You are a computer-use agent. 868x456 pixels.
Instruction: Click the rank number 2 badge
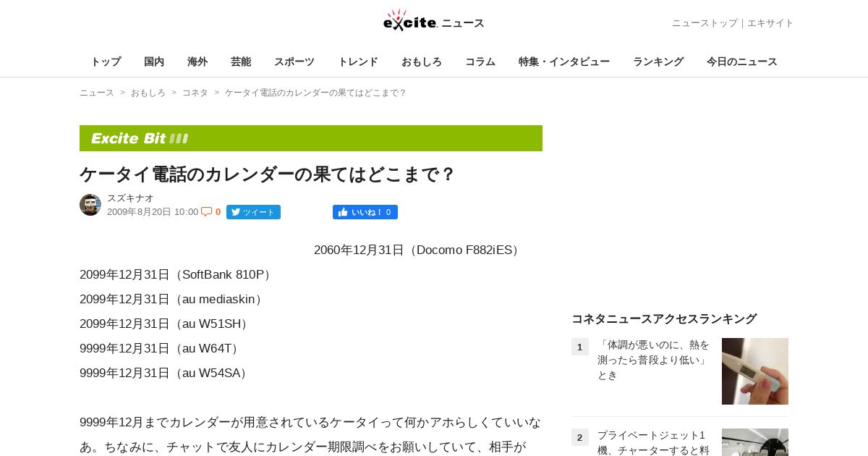point(580,437)
